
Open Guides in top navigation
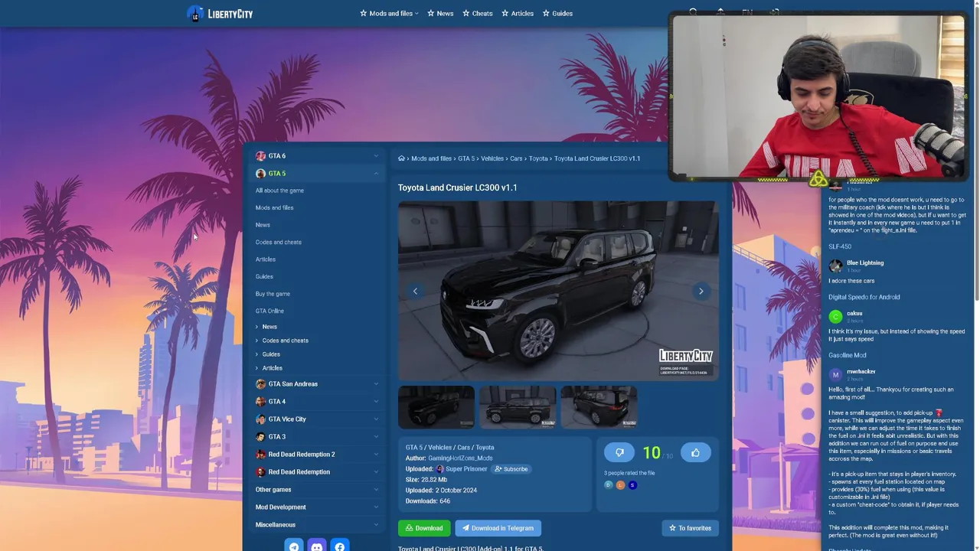[557, 14]
